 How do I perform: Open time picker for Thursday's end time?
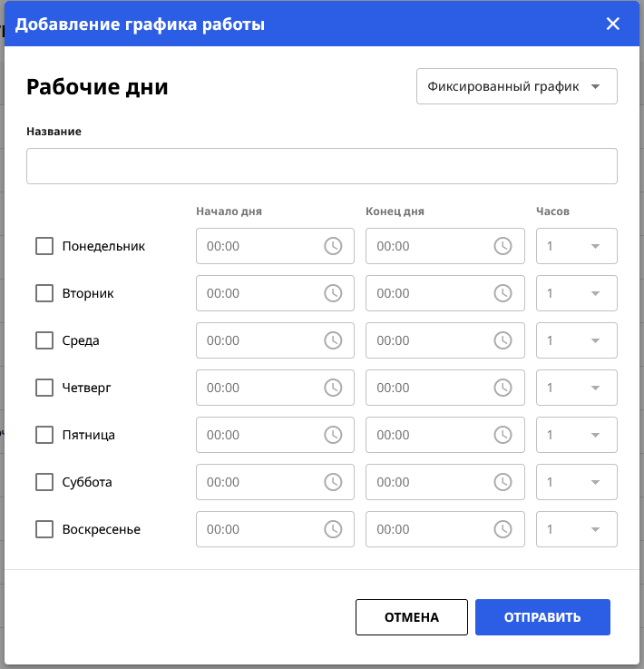click(x=503, y=388)
